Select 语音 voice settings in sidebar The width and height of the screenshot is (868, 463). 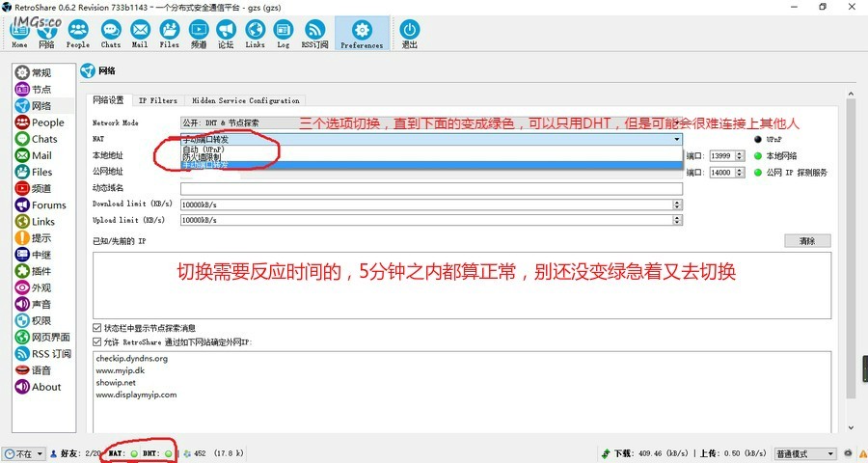coord(33,370)
